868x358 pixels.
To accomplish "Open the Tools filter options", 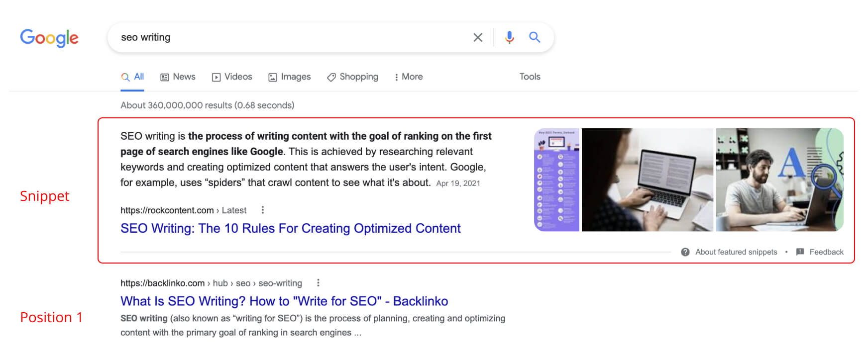I will (x=530, y=77).
